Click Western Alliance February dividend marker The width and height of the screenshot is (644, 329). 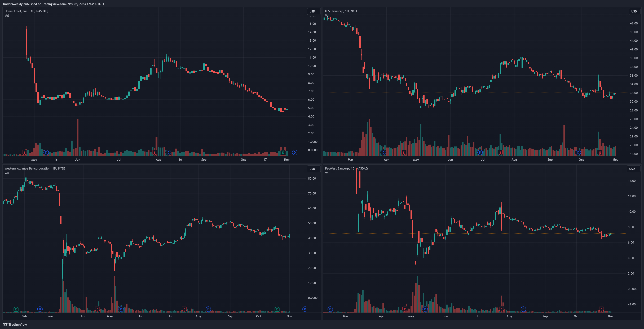coord(40,309)
